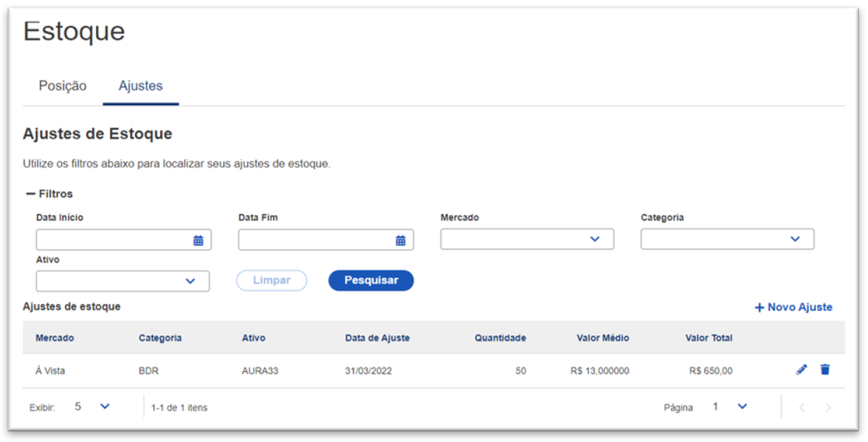Delete the AURA33 adjustment using the trash icon
The height and width of the screenshot is (442, 868).
point(824,370)
